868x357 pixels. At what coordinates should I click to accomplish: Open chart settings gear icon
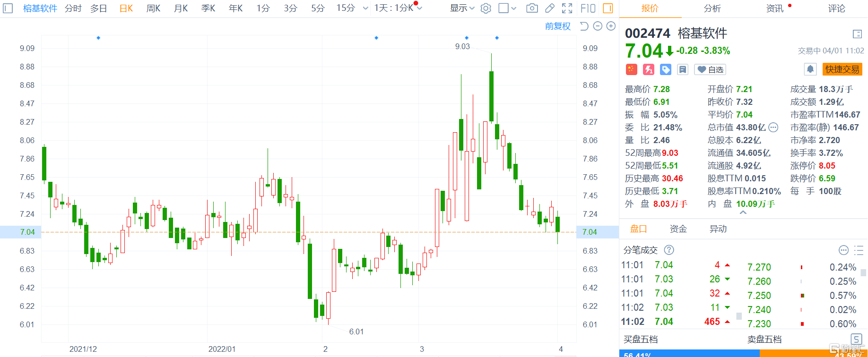486,8
